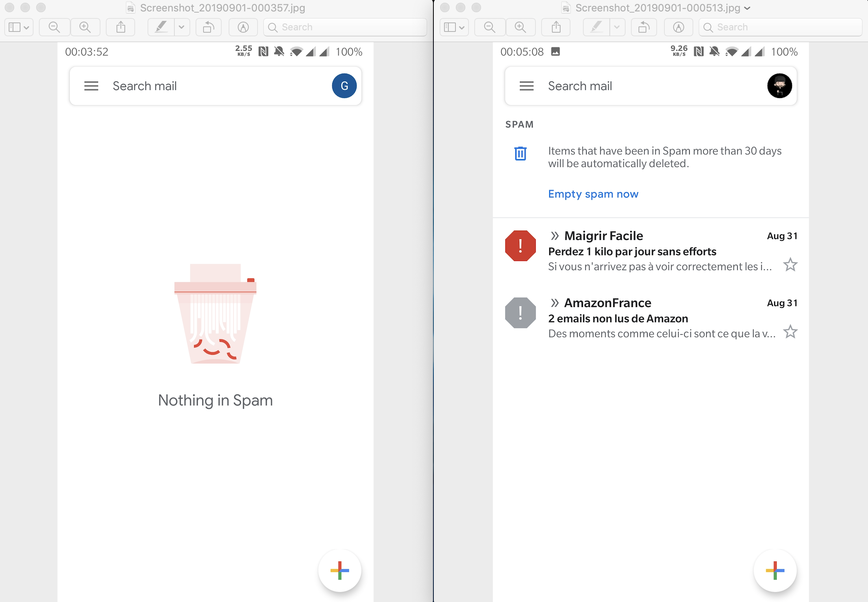The width and height of the screenshot is (868, 602).
Task: Open highlight color dropdown in right Preview window
Action: (617, 27)
